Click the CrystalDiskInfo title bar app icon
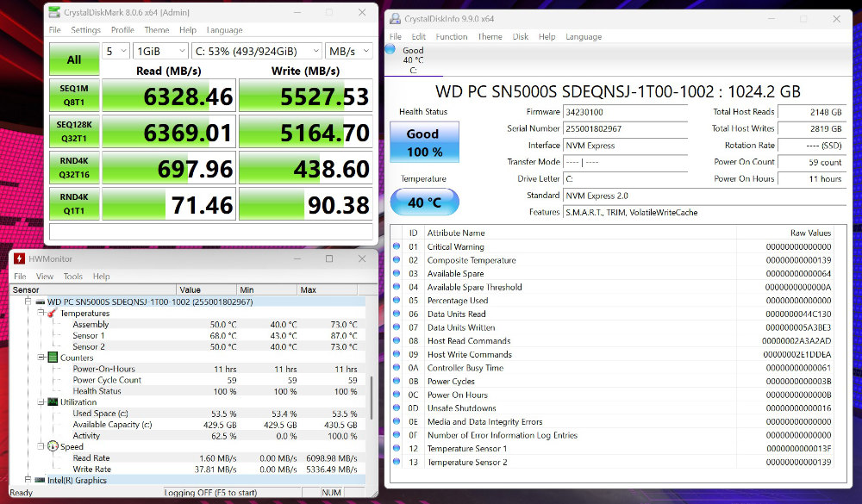This screenshot has height=504, width=862. point(395,19)
